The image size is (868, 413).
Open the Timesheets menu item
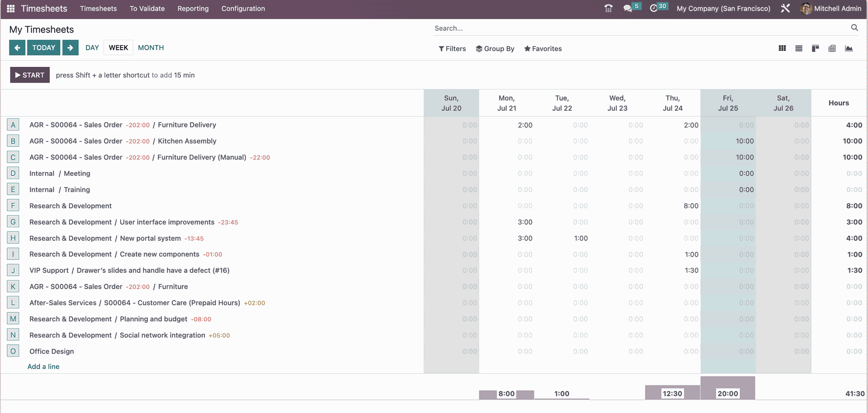point(98,9)
